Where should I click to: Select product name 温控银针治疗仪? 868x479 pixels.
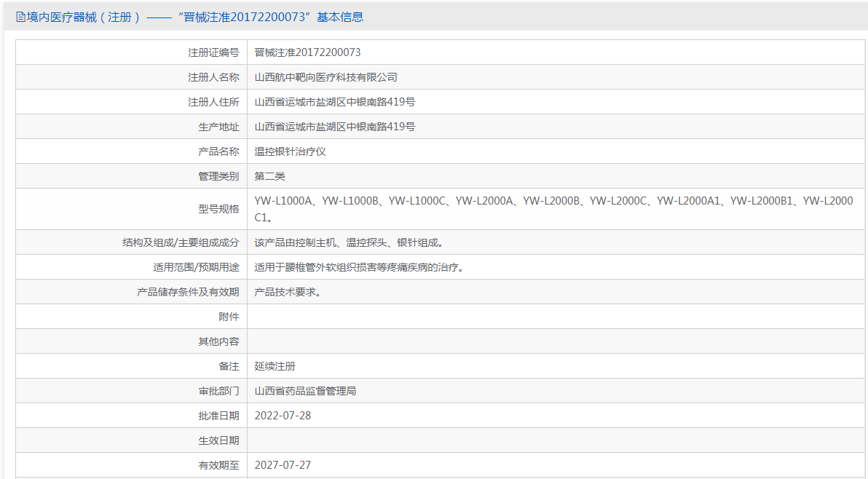pyautogui.click(x=290, y=151)
